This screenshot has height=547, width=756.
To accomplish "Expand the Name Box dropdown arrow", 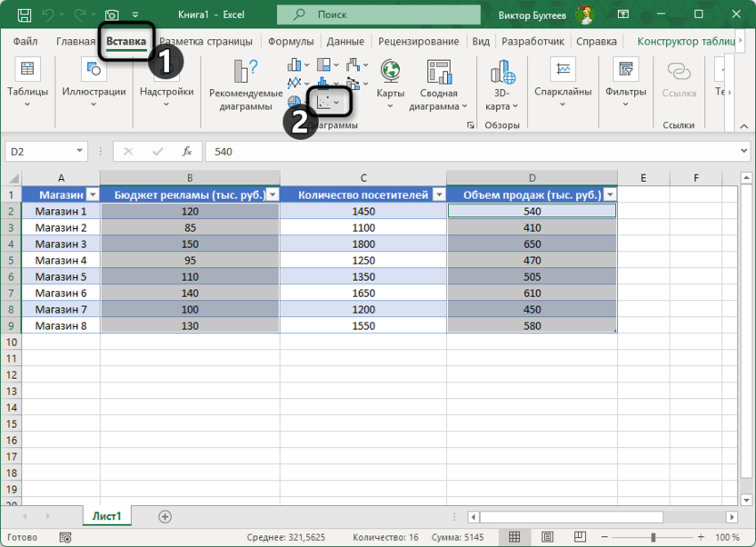I will click(x=80, y=152).
